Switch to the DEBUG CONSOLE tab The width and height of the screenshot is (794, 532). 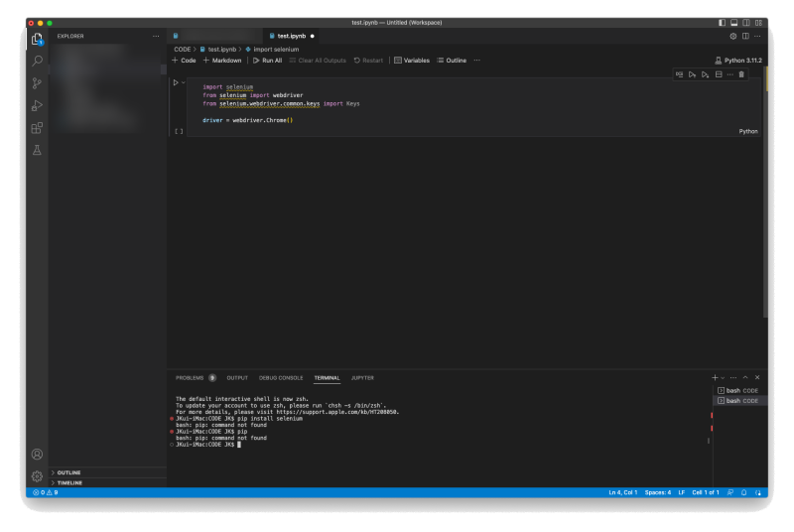pos(281,378)
